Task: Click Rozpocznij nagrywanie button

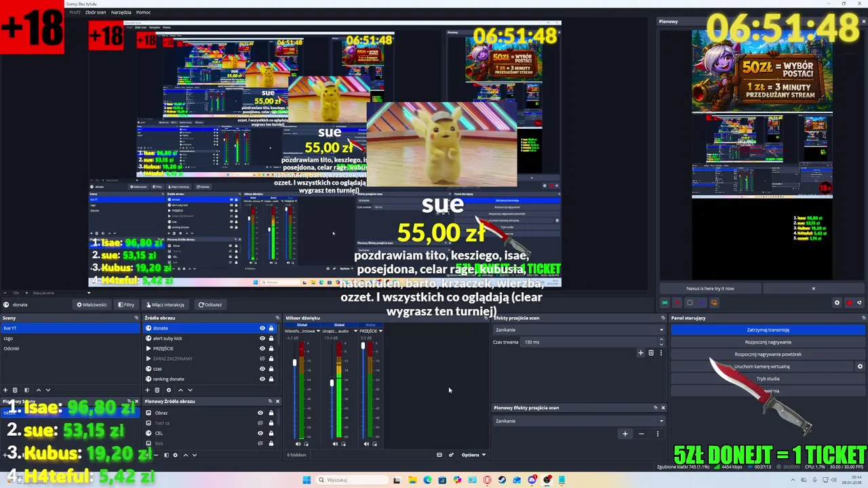Action: coord(768,342)
